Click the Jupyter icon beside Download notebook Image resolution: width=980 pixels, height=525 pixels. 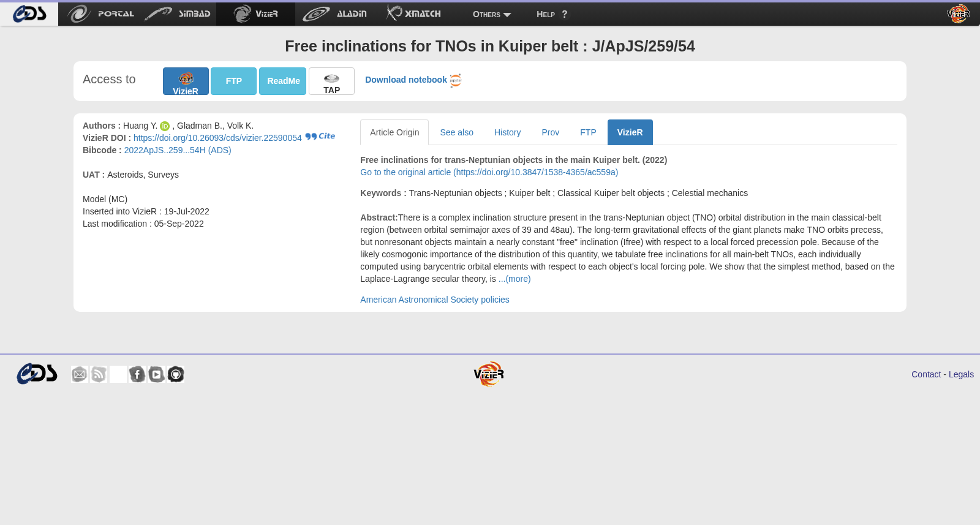[x=456, y=80]
